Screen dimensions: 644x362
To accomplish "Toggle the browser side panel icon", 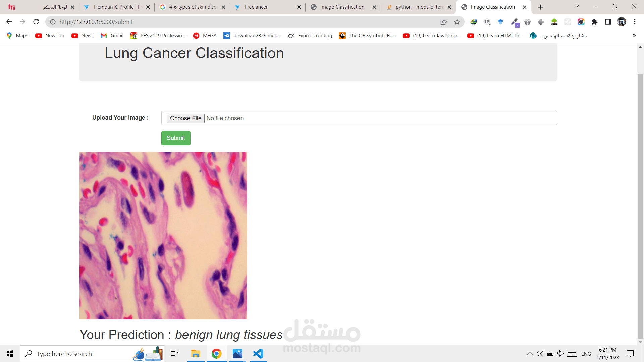I will coord(608,22).
